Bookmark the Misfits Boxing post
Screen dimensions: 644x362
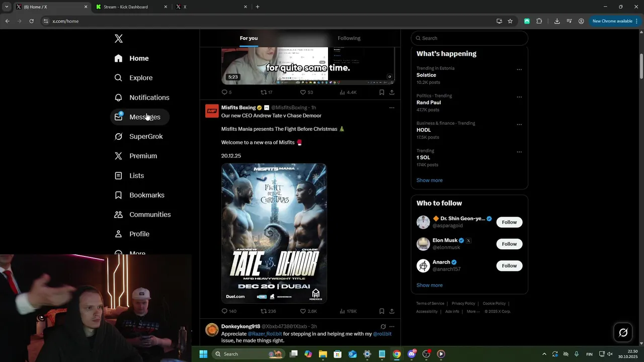(x=382, y=311)
